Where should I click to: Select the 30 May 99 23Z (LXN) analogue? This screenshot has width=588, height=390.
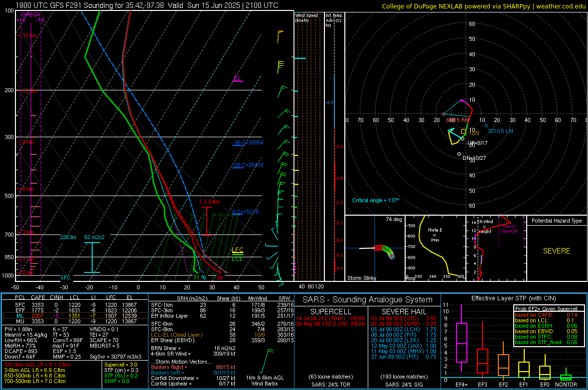[x=330, y=324]
